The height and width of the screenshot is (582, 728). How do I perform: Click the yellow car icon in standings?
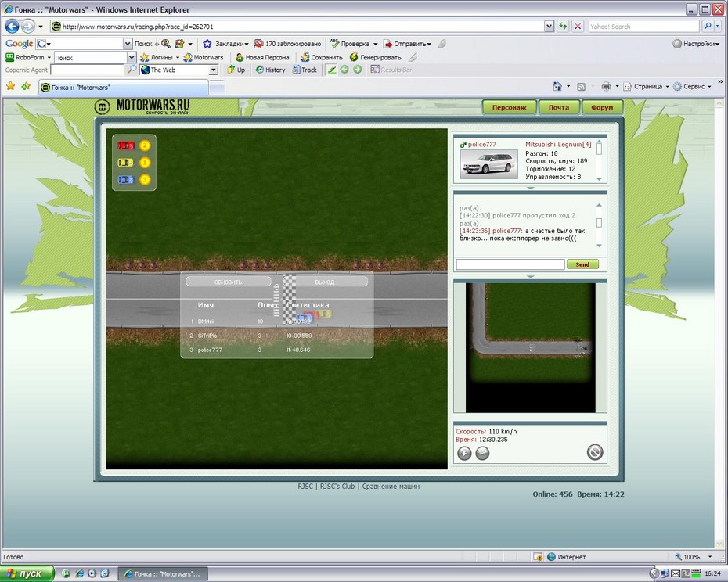click(x=125, y=163)
